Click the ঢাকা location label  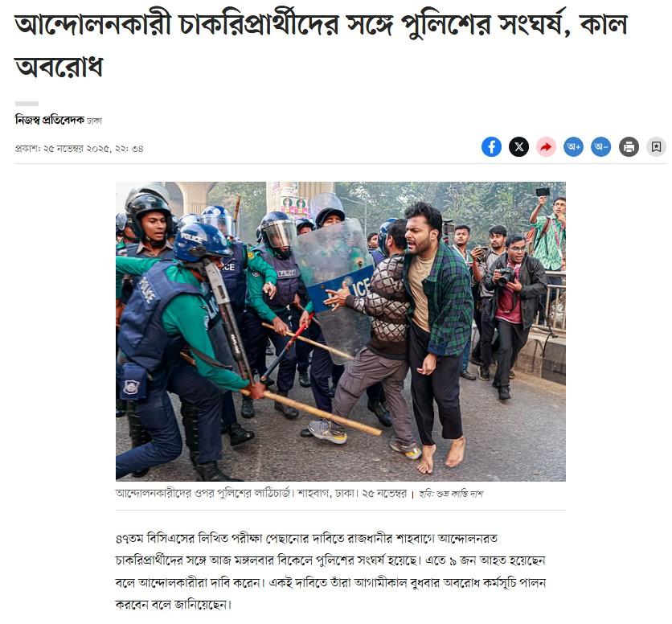click(94, 121)
